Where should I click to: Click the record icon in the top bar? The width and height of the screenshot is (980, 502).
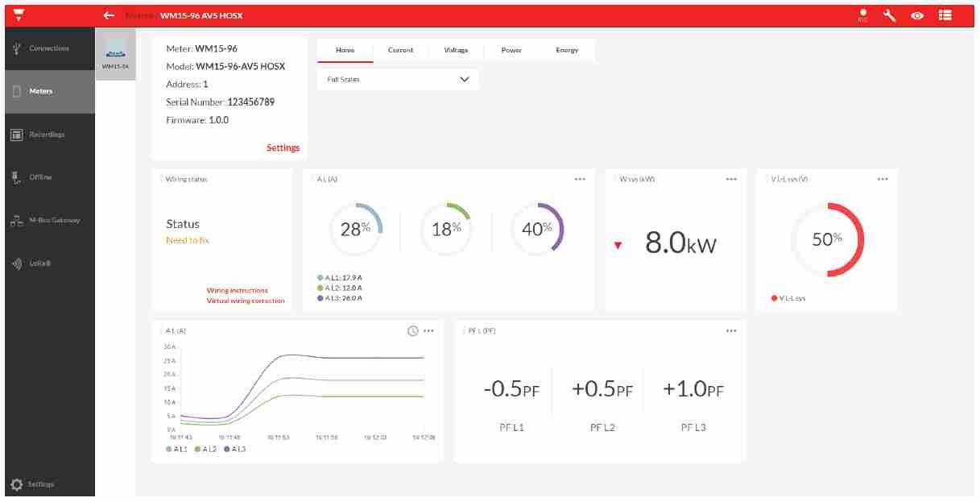pos(862,15)
